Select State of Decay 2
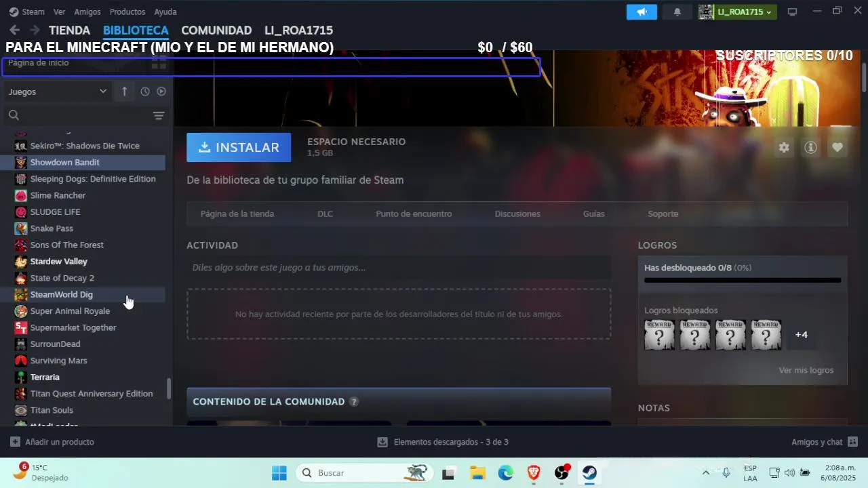This screenshot has height=488, width=868. coord(62,278)
